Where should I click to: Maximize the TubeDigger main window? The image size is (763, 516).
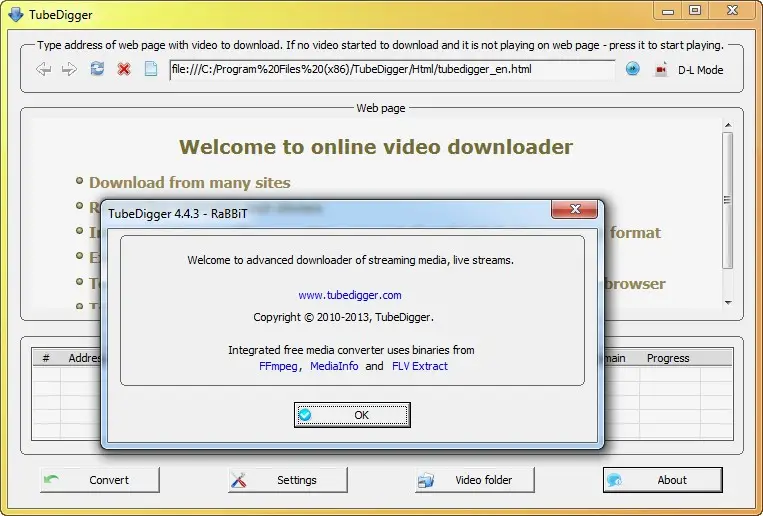[695, 10]
